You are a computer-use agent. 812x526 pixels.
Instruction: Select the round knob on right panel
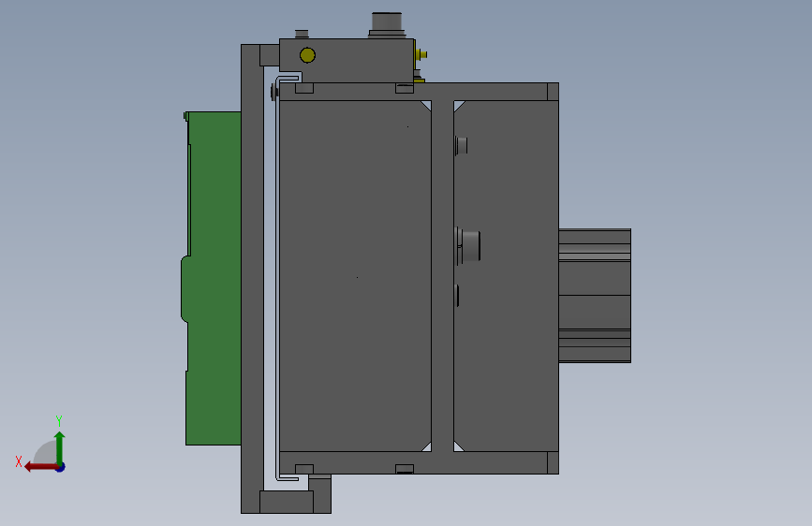click(469, 245)
